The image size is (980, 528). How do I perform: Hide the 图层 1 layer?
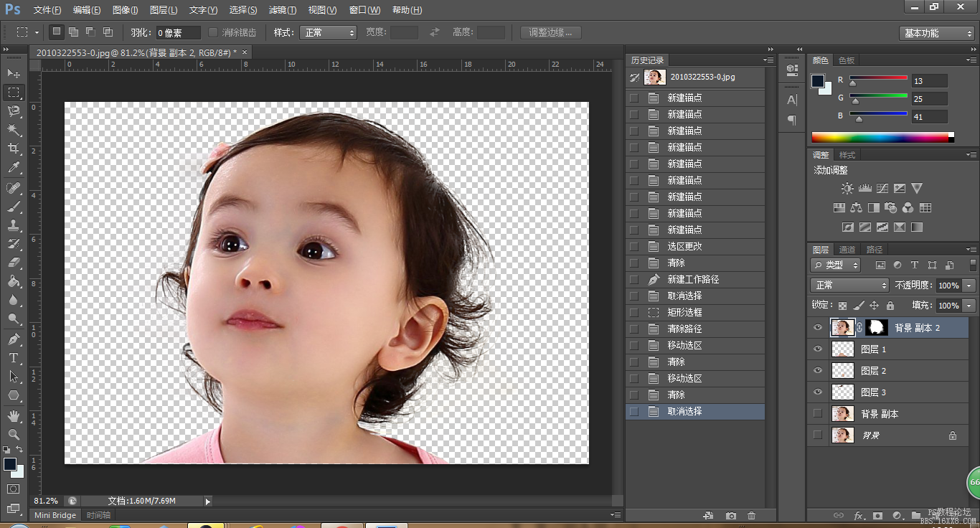point(817,349)
